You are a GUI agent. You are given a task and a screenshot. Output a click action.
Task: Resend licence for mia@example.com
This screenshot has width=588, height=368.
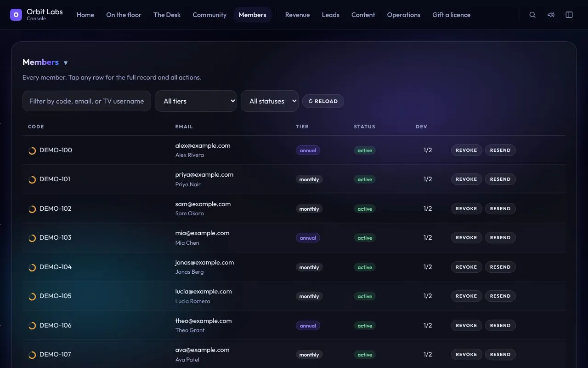(500, 238)
